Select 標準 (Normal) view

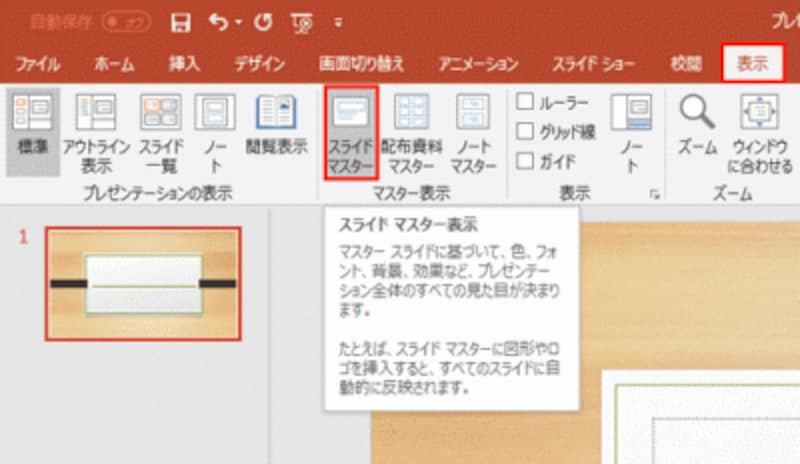[33, 132]
